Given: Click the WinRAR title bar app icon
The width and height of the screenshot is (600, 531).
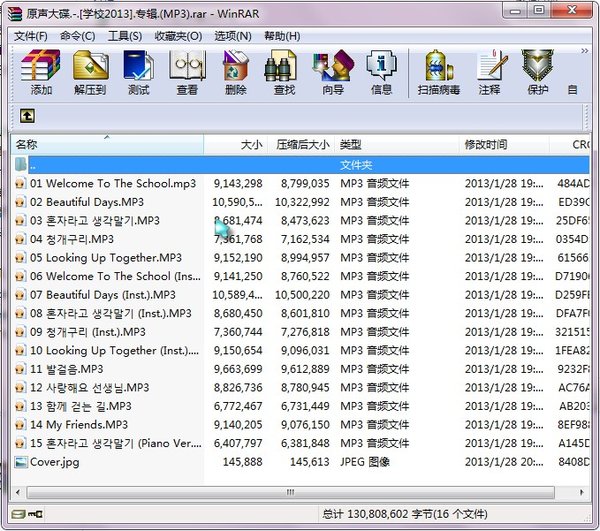Looking at the screenshot, I should coord(15,14).
